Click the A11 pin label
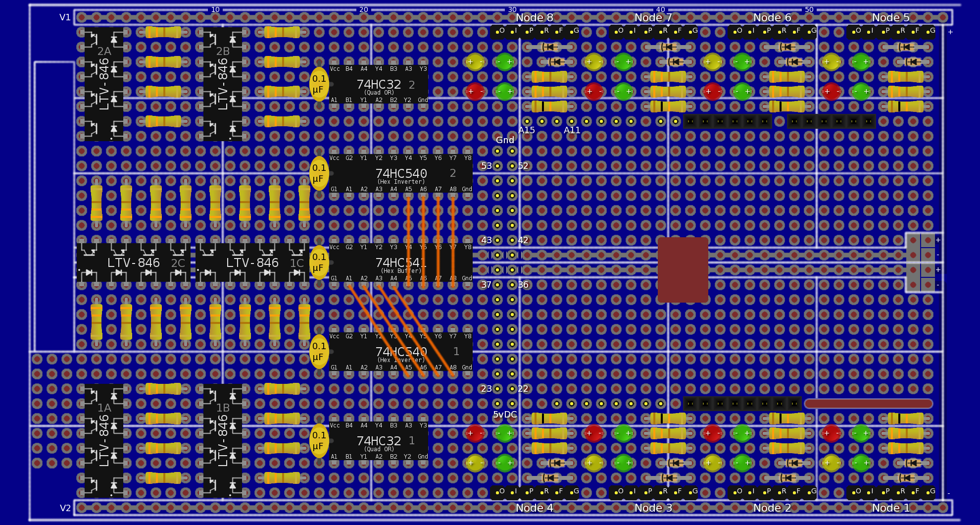This screenshot has height=525, width=980. [572, 130]
